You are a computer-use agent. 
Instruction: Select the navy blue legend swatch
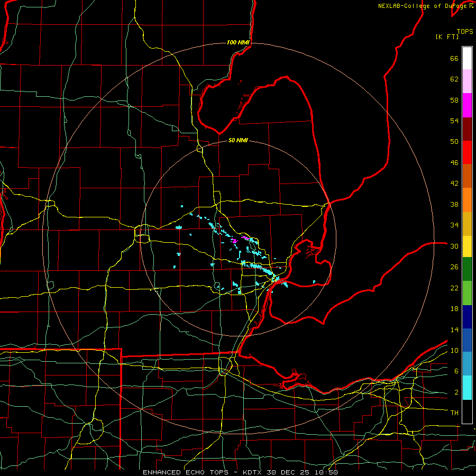point(467,317)
